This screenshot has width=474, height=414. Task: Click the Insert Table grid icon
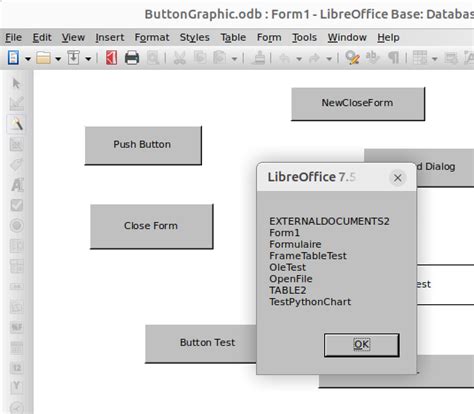tap(420, 58)
